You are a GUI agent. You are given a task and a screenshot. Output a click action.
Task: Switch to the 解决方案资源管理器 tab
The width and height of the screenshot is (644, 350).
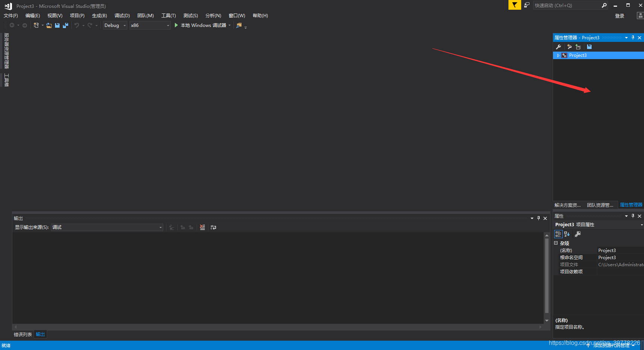[x=568, y=205]
